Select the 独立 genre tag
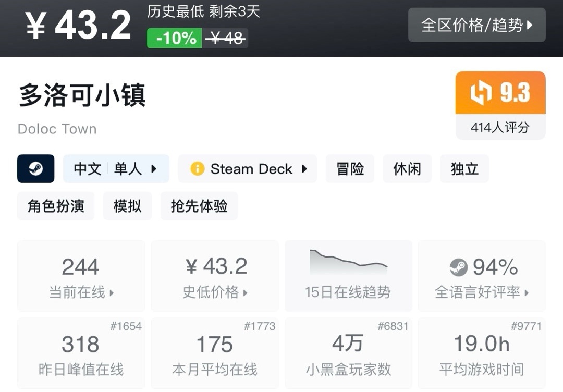 click(x=464, y=169)
